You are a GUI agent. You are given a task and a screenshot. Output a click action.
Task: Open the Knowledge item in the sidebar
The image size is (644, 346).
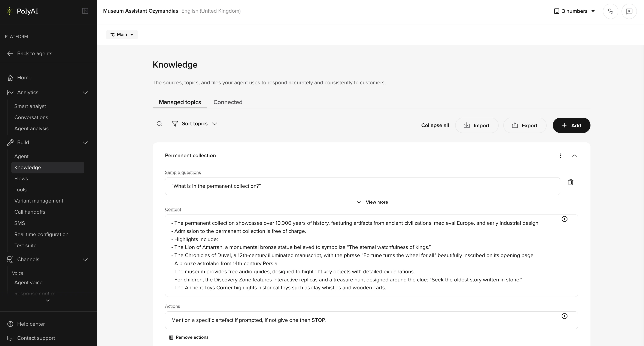tap(27, 167)
